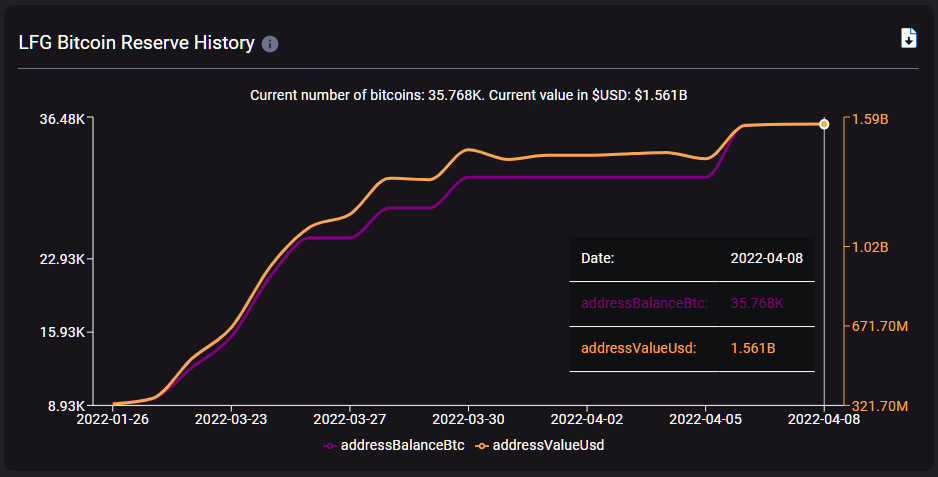Select the 1.59B label on the right axis
938x477 pixels.
[870, 119]
